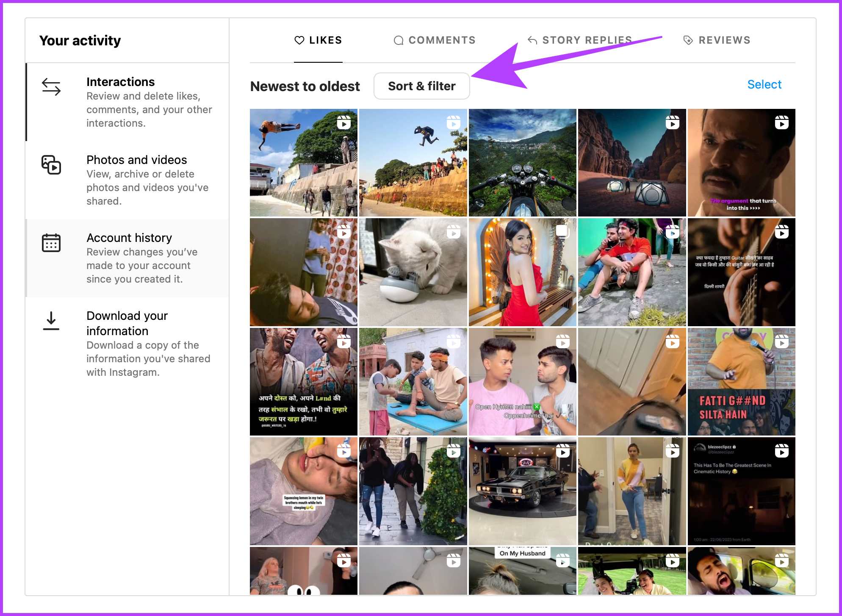Open the Sort & filter options

pos(421,86)
